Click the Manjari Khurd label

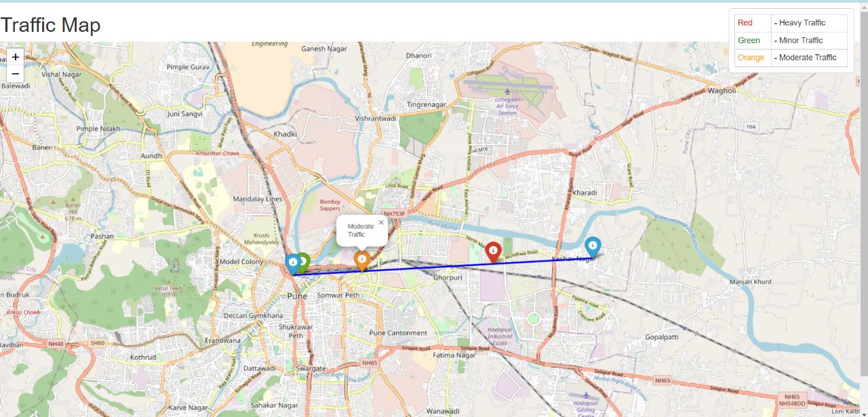[751, 281]
